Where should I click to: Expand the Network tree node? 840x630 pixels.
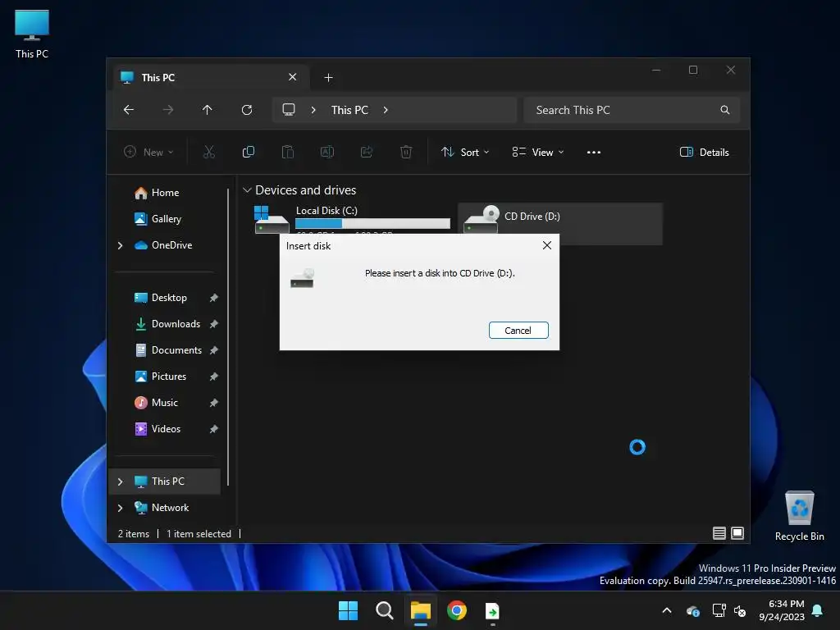pos(120,508)
